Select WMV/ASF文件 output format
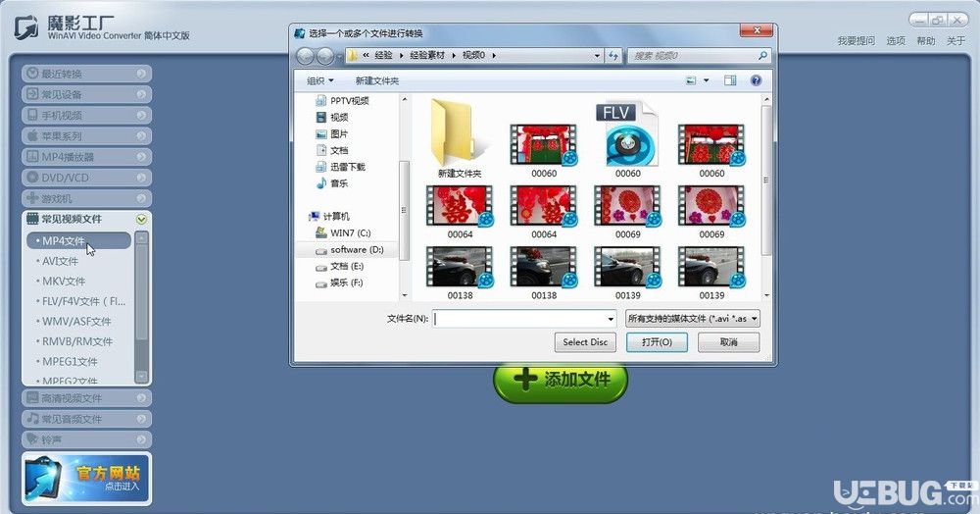Image resolution: width=980 pixels, height=514 pixels. (x=76, y=321)
